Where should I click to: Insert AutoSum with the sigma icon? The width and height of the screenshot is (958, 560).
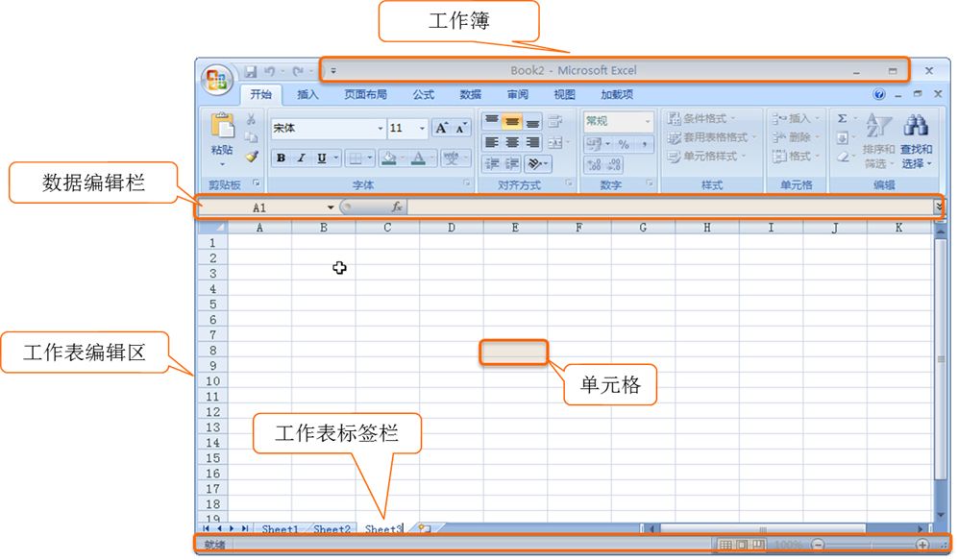tap(843, 118)
